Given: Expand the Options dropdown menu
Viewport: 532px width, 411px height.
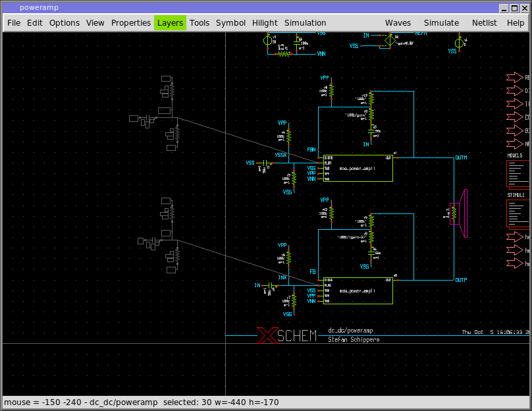Looking at the screenshot, I should tap(65, 23).
